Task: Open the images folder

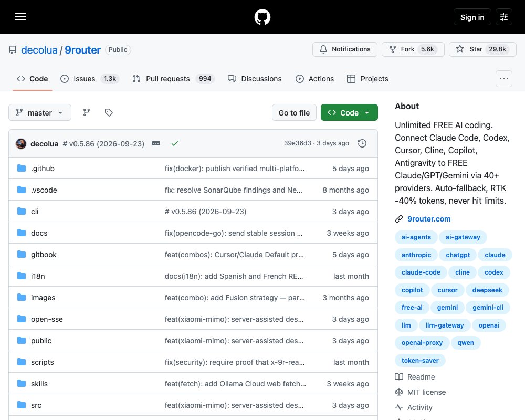Action: (x=43, y=298)
